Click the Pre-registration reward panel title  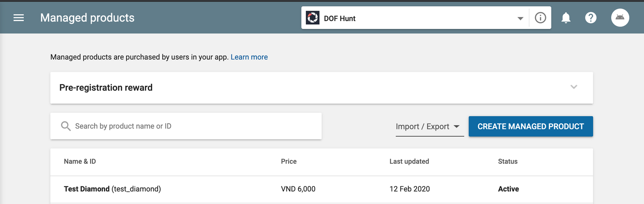coord(106,88)
